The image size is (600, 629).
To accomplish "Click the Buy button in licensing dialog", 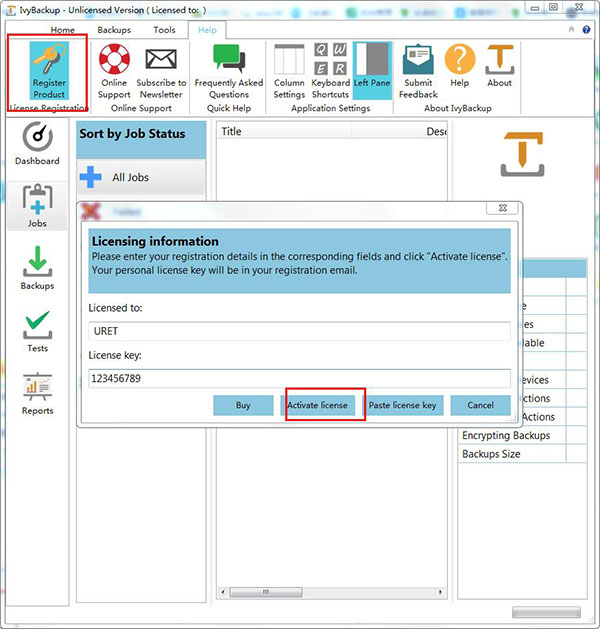I will [243, 405].
